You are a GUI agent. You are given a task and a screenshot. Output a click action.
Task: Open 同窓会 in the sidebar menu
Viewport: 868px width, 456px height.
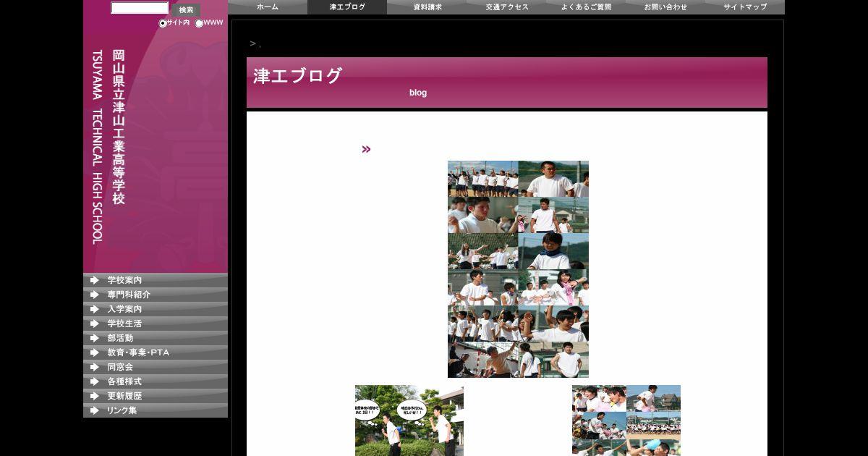(x=156, y=367)
